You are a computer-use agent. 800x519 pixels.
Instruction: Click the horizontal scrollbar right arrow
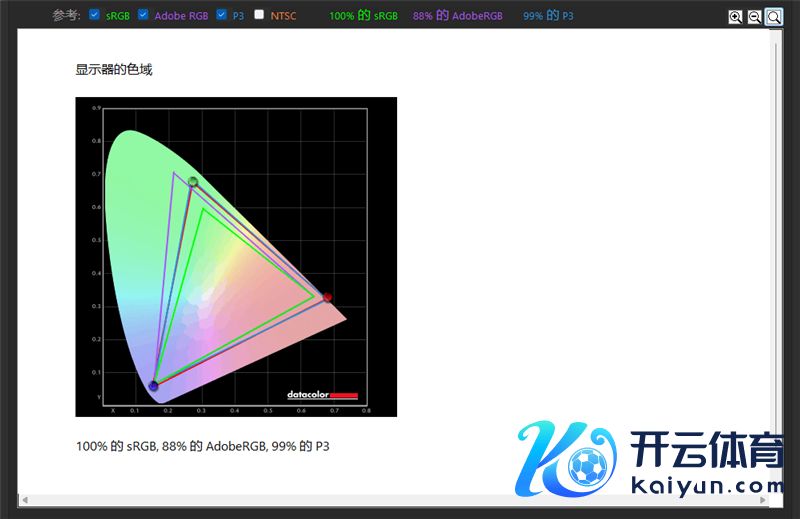click(x=763, y=499)
